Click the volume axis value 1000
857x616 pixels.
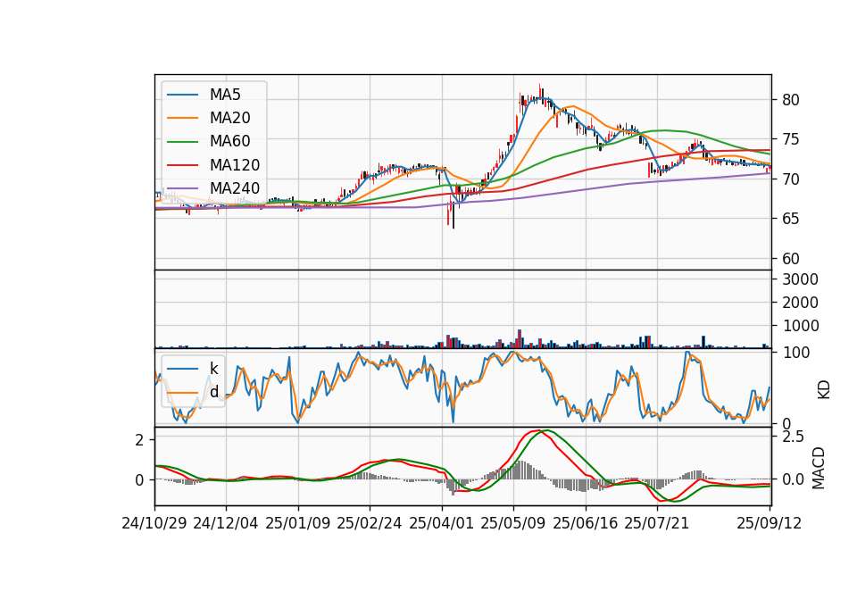800,327
